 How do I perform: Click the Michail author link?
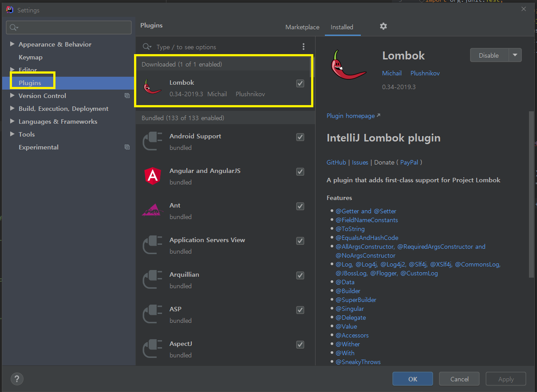pyautogui.click(x=392, y=73)
